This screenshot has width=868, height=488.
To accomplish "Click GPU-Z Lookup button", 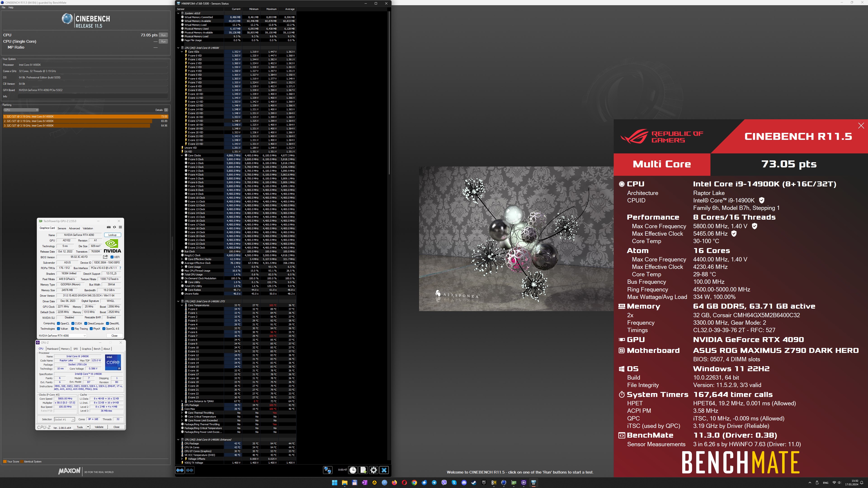I will coord(113,235).
